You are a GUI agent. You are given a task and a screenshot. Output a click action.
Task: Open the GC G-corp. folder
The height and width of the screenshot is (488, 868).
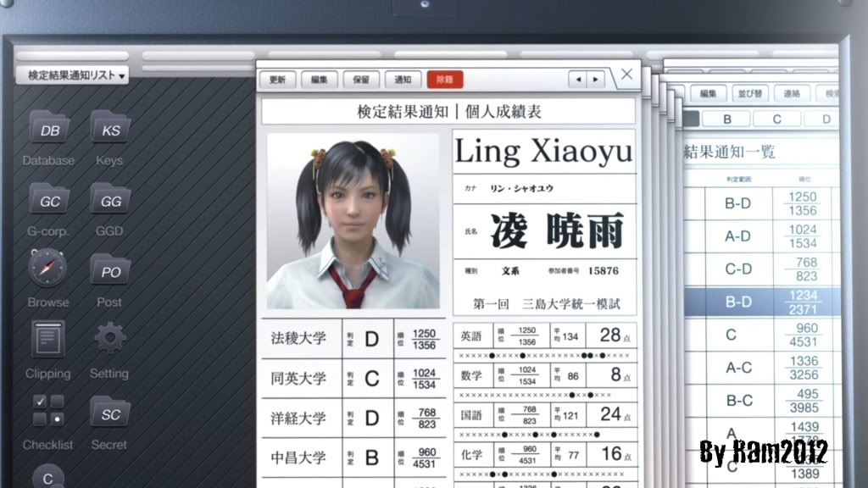coord(49,198)
